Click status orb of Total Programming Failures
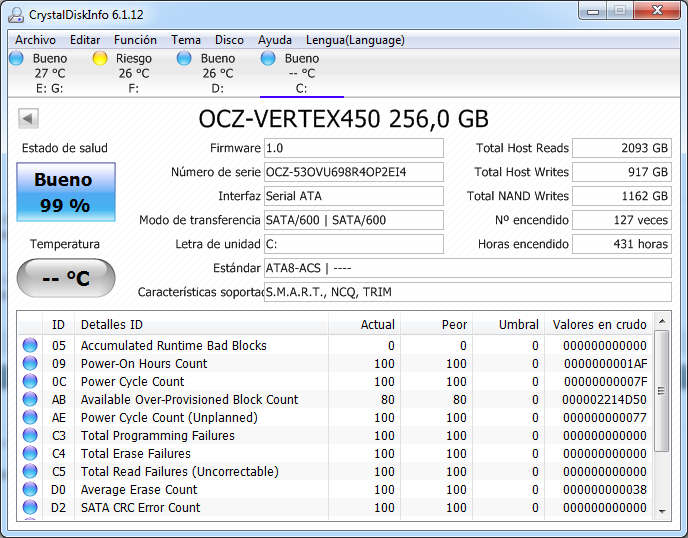This screenshot has width=688, height=538. [x=30, y=435]
